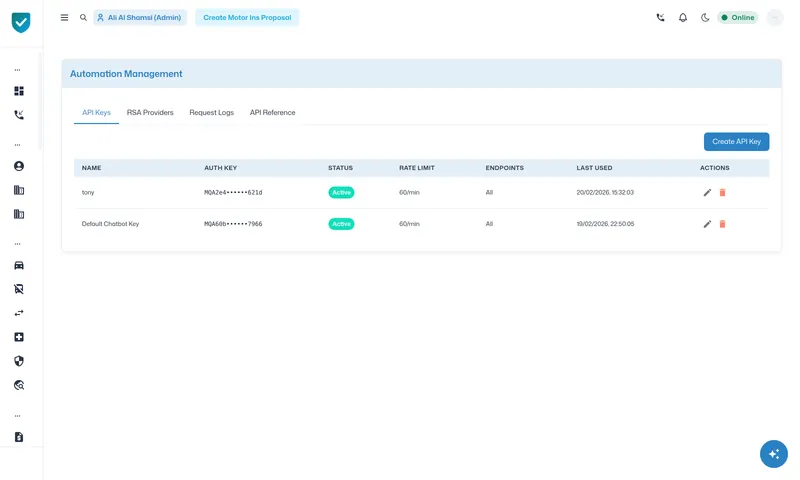
Task: Click the ACTIONS column header
Action: (x=715, y=168)
